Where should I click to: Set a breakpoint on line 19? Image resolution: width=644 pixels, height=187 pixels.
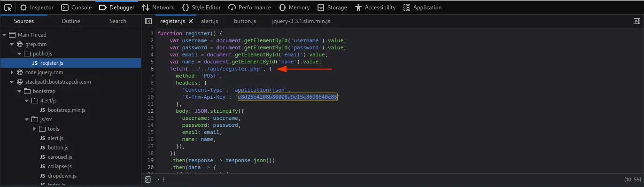[x=151, y=160]
